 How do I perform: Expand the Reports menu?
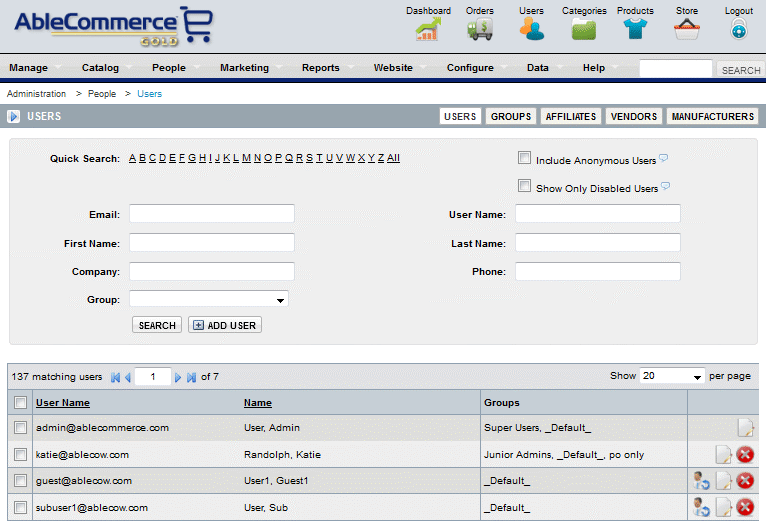(x=320, y=67)
